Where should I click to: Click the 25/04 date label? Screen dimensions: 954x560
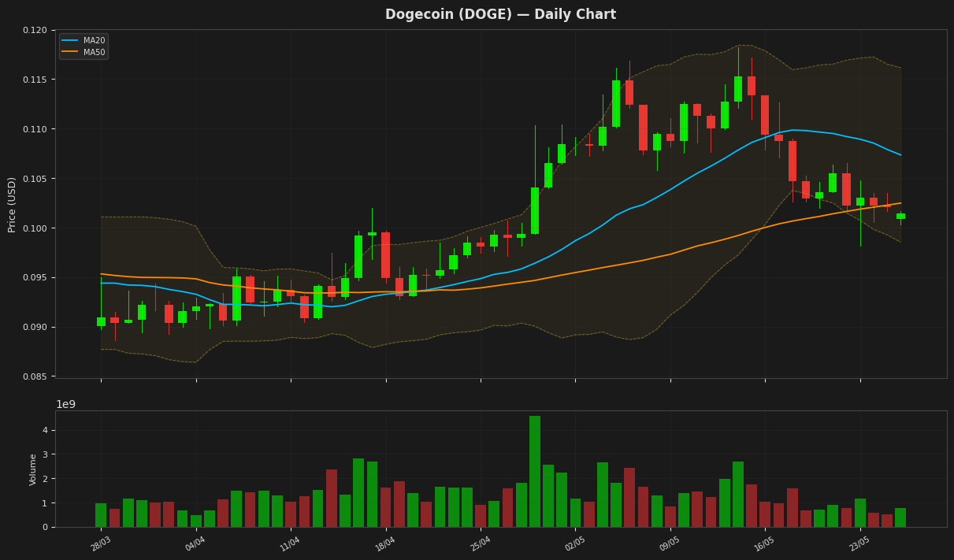pyautogui.click(x=480, y=543)
